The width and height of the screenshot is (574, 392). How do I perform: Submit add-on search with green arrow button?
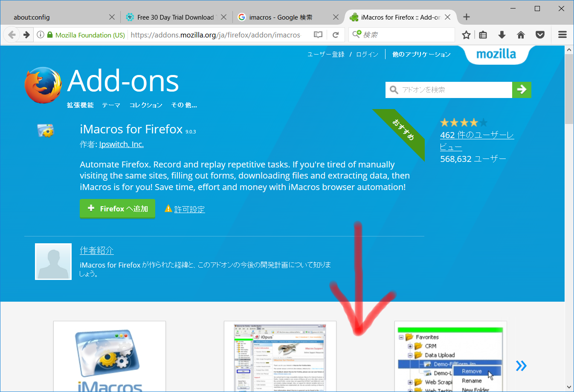point(522,90)
